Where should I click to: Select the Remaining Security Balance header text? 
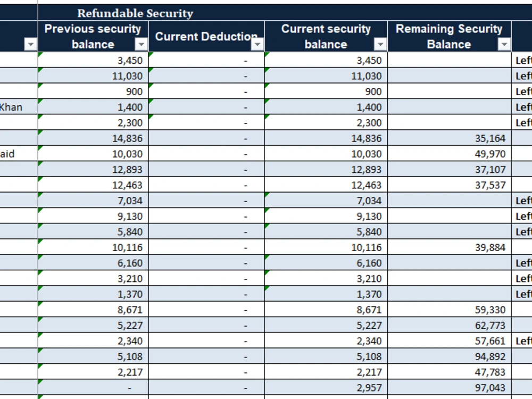point(449,36)
